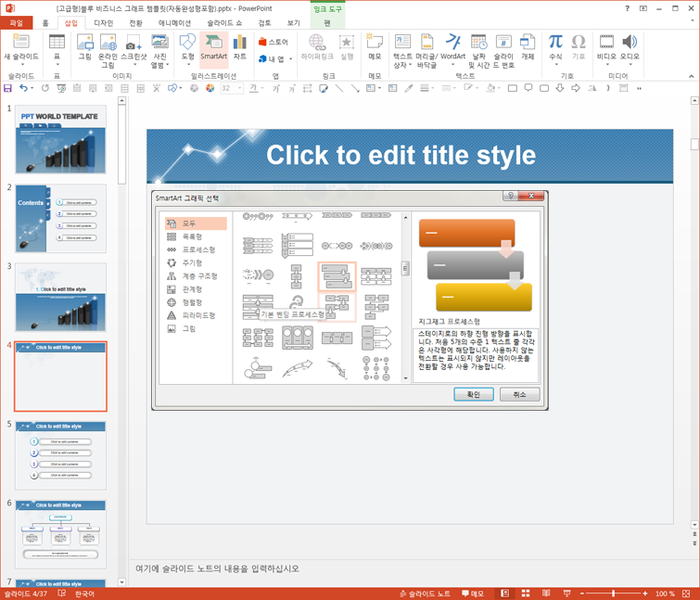Open the Home (홈) ribbon tab
The height and width of the screenshot is (600, 700).
(x=45, y=23)
